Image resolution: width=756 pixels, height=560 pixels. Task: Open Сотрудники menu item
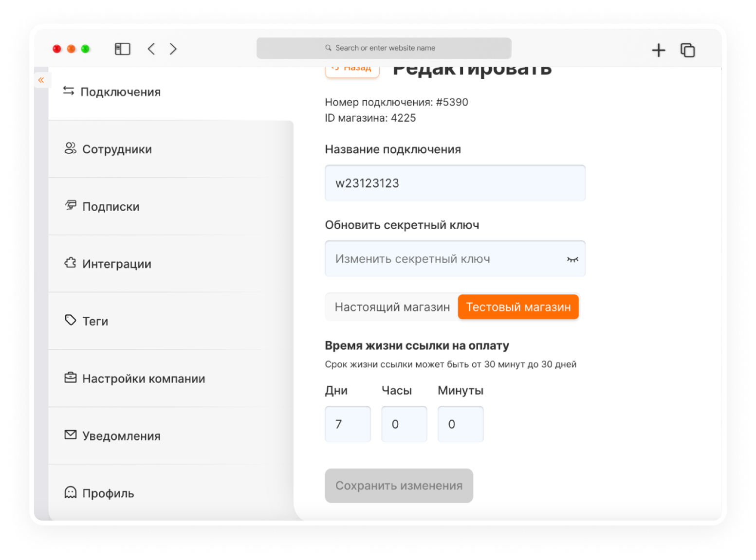[171, 149]
